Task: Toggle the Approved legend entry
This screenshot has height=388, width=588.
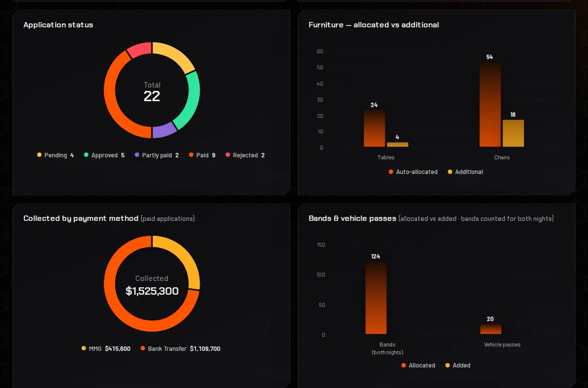Action: [104, 155]
